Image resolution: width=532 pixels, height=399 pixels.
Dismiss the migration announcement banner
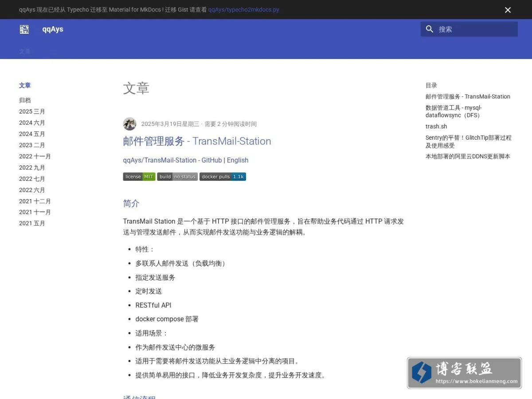click(x=508, y=10)
